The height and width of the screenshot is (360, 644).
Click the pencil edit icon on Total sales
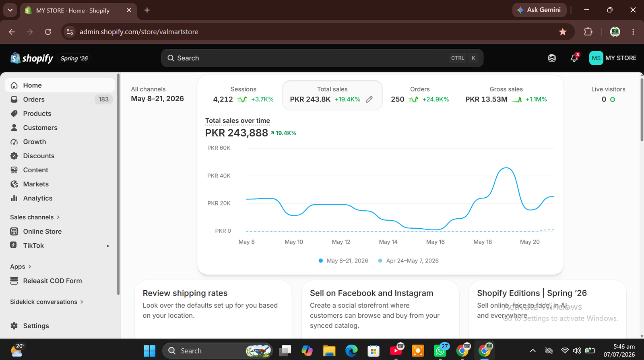pyautogui.click(x=369, y=99)
